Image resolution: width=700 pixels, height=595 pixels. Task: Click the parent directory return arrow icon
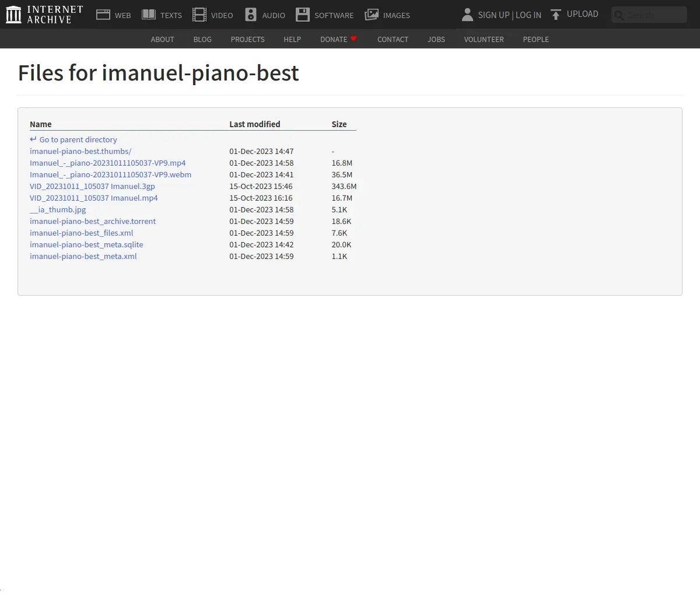[x=33, y=139]
